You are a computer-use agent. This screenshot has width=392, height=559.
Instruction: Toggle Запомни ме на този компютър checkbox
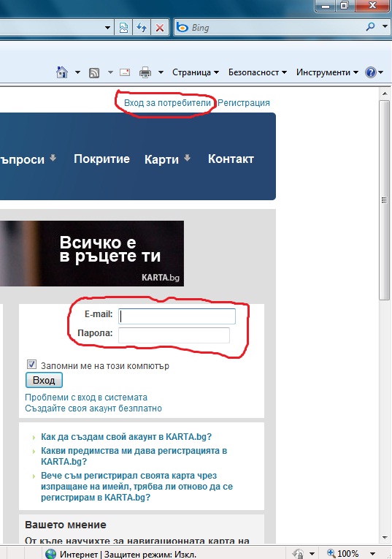pyautogui.click(x=31, y=365)
